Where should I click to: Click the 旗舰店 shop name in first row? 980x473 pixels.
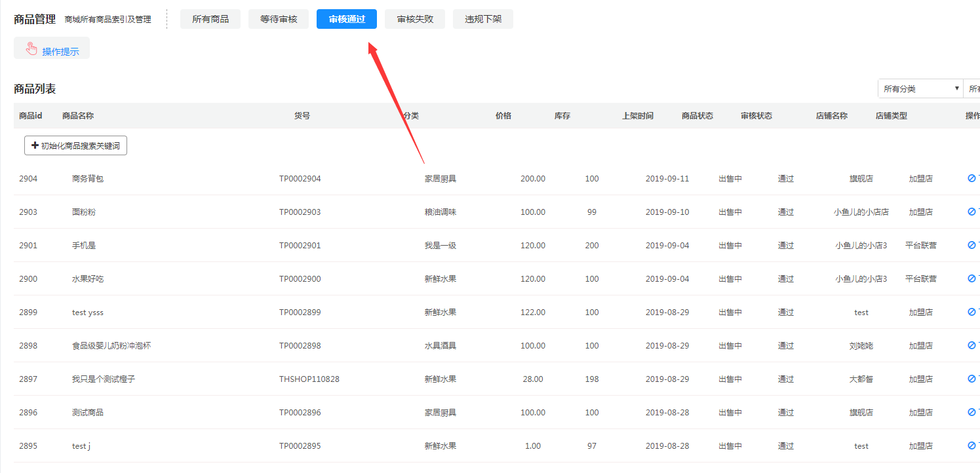861,178
